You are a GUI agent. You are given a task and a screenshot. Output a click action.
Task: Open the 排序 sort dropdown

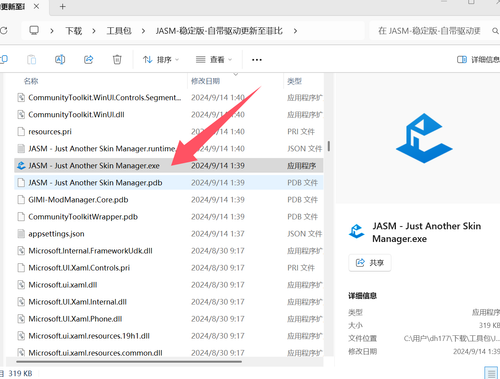click(161, 60)
